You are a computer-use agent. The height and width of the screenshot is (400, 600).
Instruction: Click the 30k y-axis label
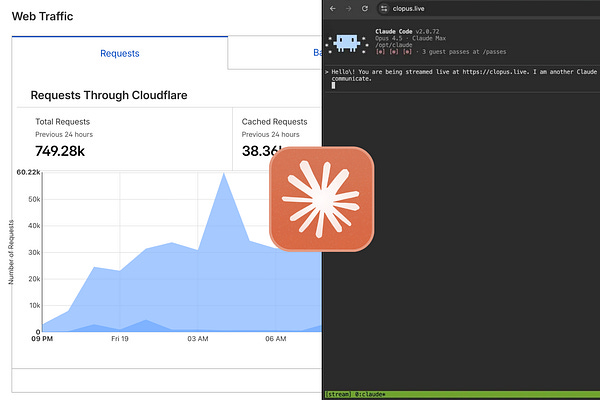[x=34, y=252]
